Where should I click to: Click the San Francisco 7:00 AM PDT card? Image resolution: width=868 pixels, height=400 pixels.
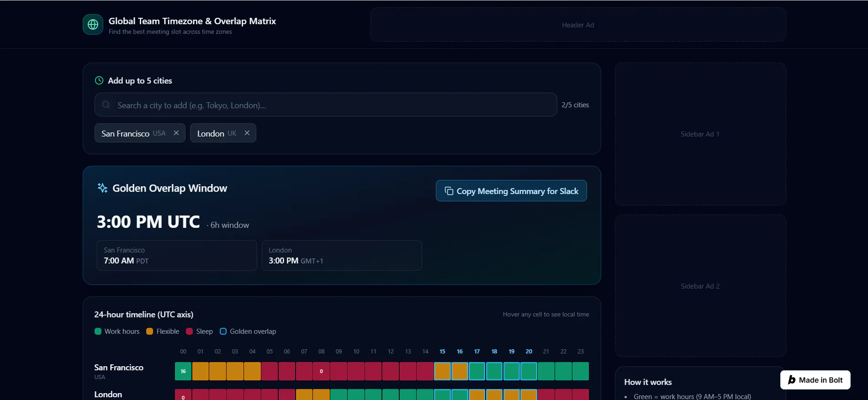click(x=177, y=255)
